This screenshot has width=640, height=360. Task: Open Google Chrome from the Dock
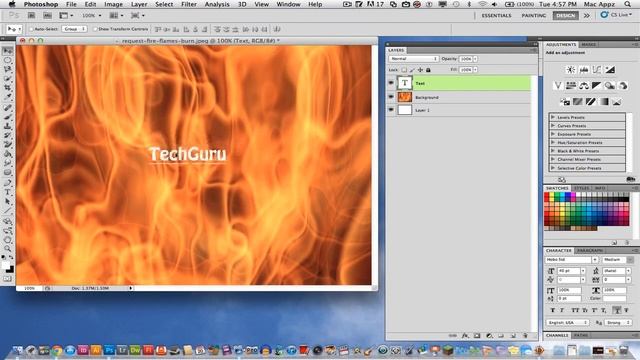click(57, 350)
